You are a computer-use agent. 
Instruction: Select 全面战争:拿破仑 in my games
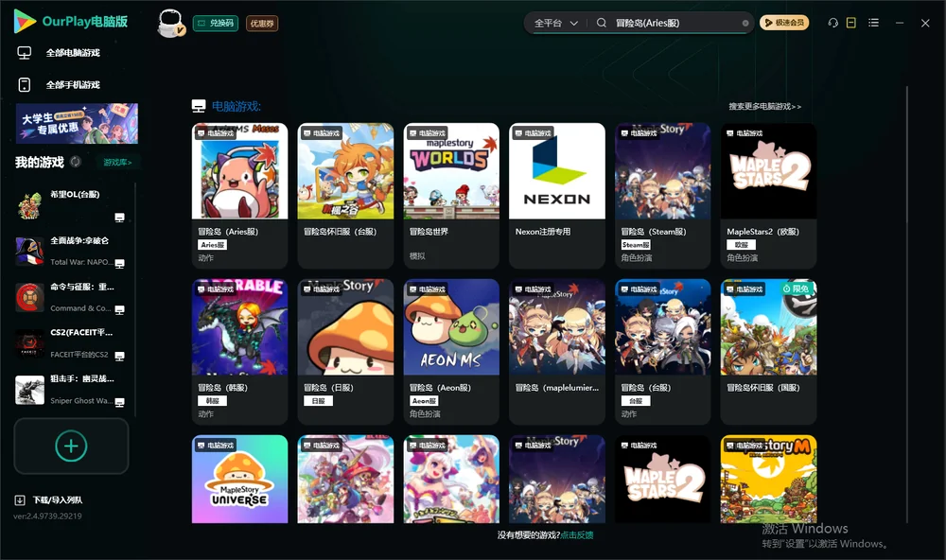[70, 252]
